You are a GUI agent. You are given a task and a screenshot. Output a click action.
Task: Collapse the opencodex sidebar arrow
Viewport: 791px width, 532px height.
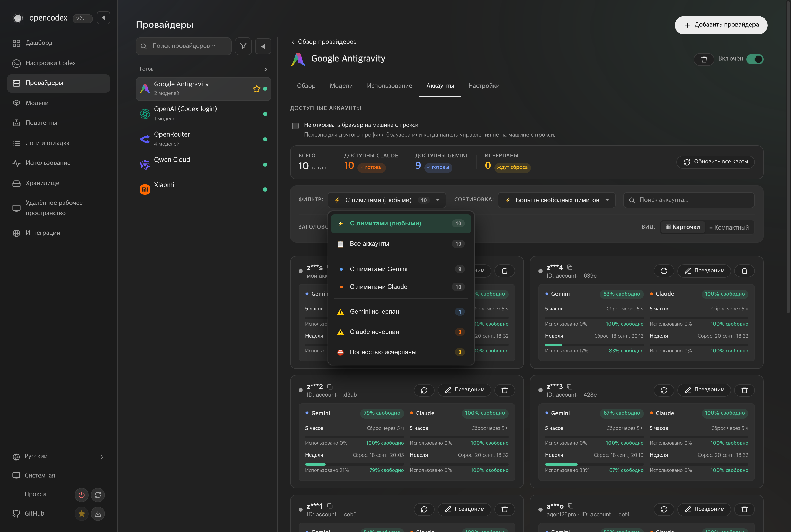pos(103,18)
